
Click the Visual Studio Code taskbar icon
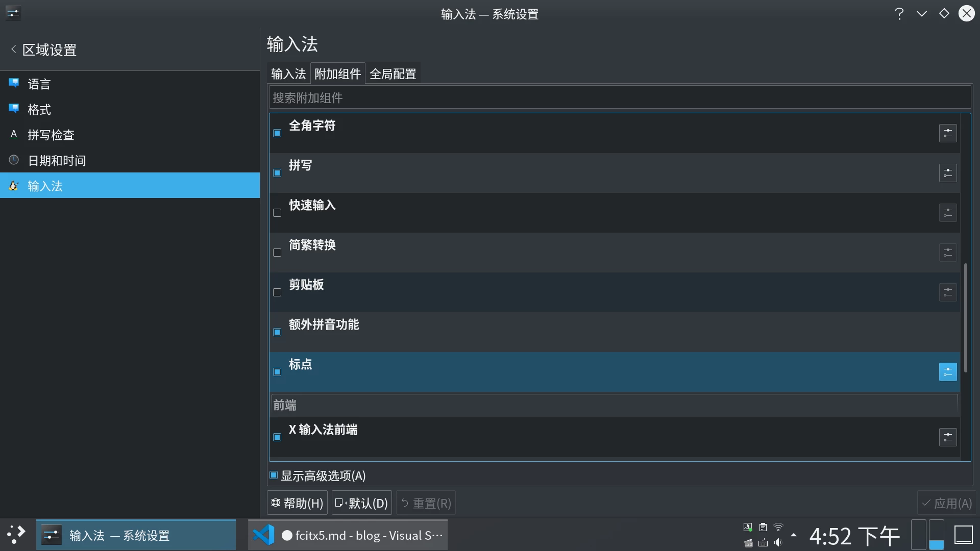[x=263, y=535]
